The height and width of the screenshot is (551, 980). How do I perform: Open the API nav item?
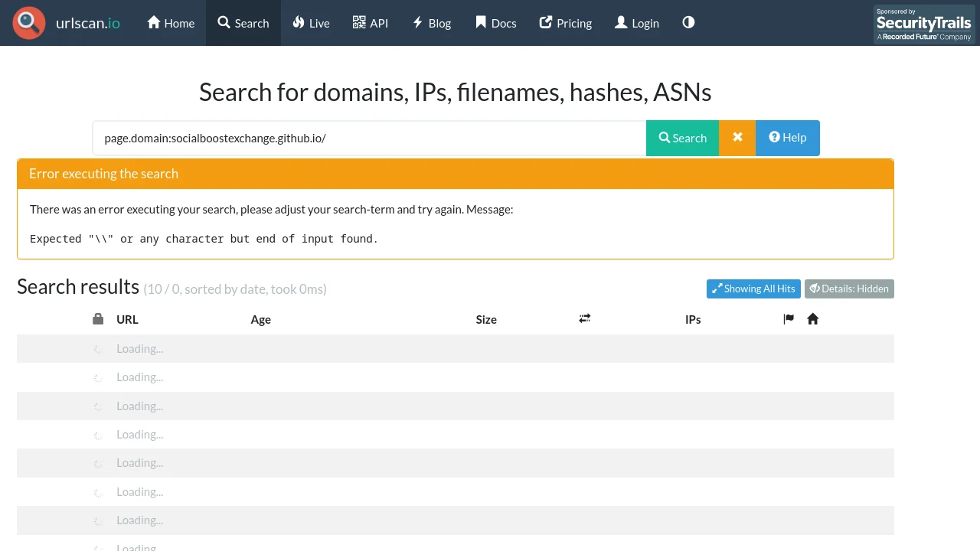(371, 23)
